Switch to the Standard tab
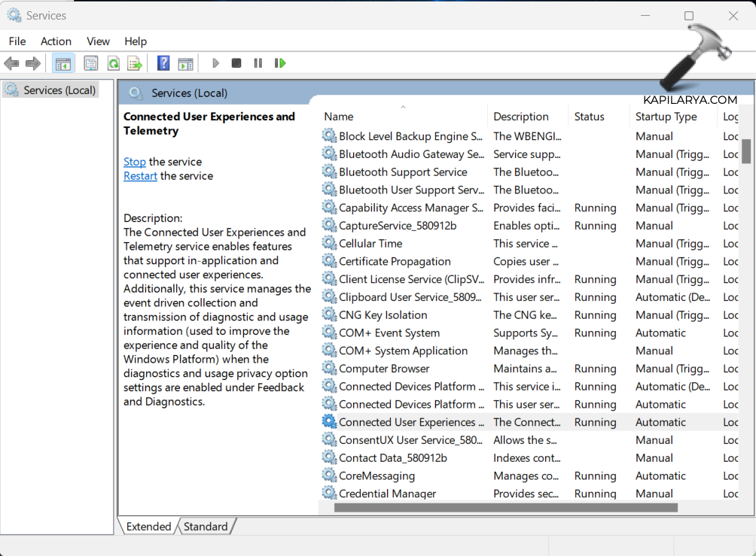 [x=206, y=527]
